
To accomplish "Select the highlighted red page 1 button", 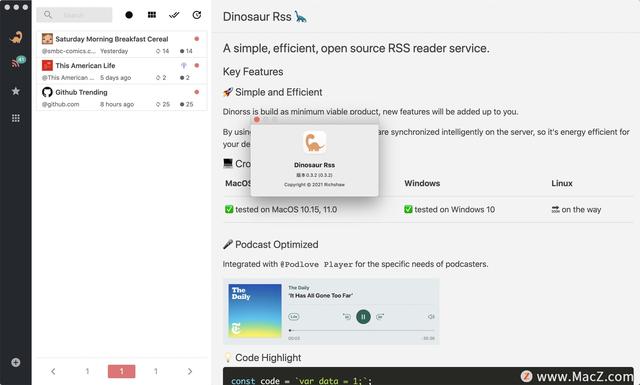I will tap(121, 371).
